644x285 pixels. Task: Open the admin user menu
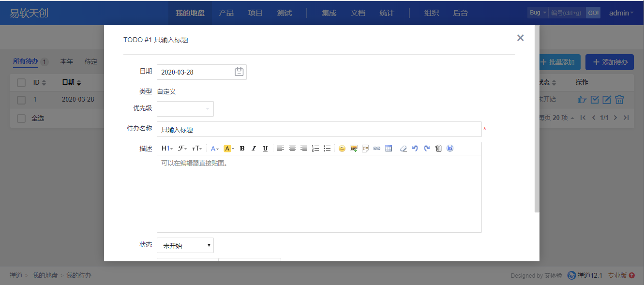coord(621,13)
